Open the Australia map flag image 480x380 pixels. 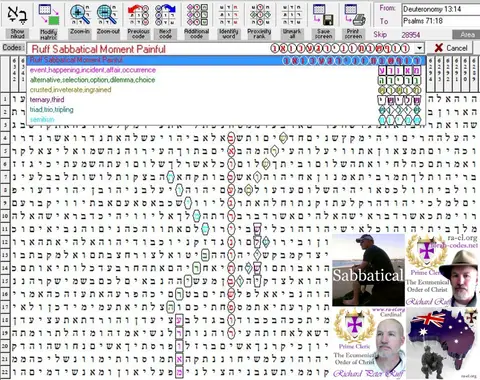443,344
